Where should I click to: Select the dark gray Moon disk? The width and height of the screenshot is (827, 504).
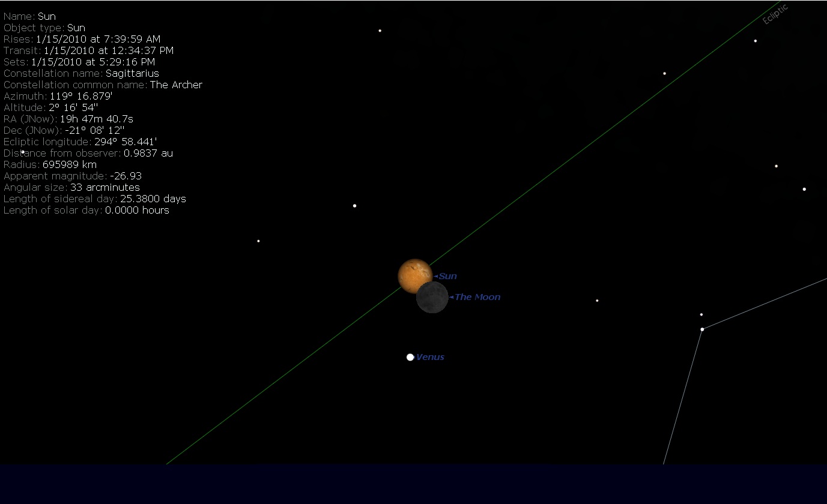pyautogui.click(x=433, y=298)
